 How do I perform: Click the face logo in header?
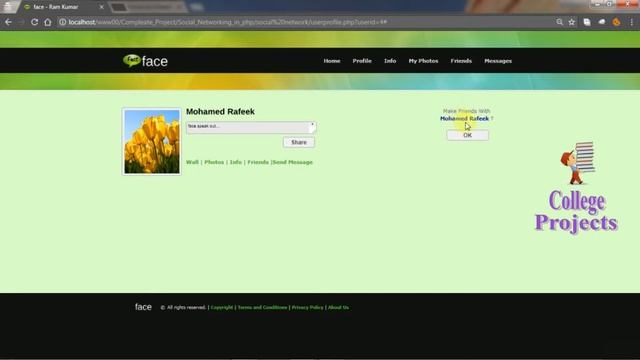point(145,61)
